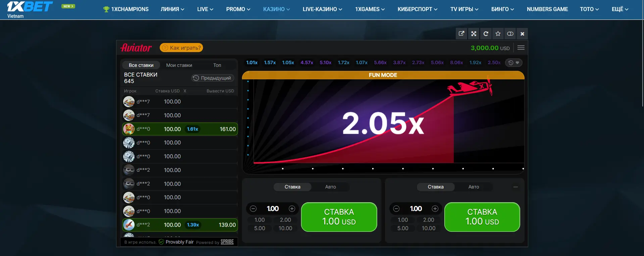Click the 1.39x multiplier badge
644x256 pixels.
click(193, 225)
